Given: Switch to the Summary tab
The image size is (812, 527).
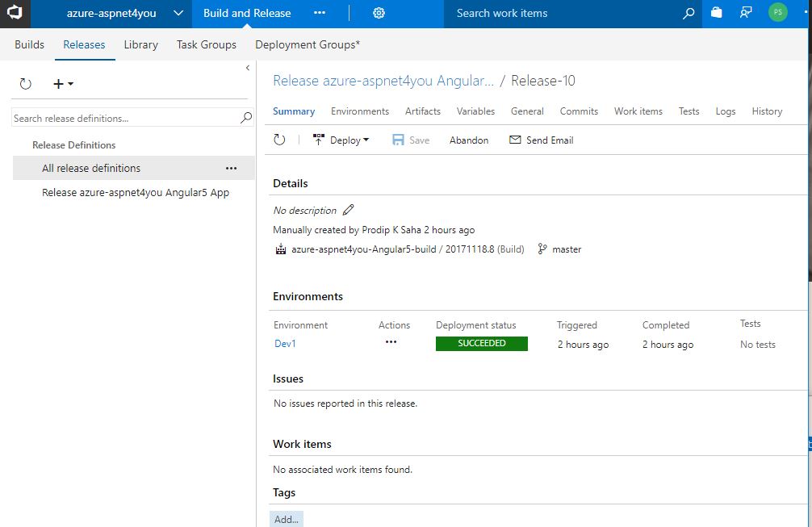Looking at the screenshot, I should [x=294, y=111].
